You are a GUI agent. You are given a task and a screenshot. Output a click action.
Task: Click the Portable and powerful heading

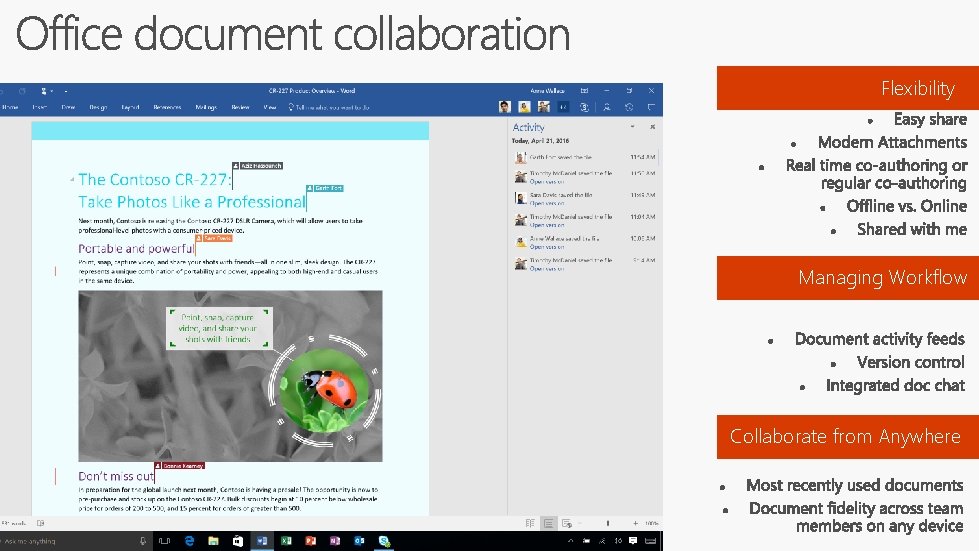coord(136,248)
